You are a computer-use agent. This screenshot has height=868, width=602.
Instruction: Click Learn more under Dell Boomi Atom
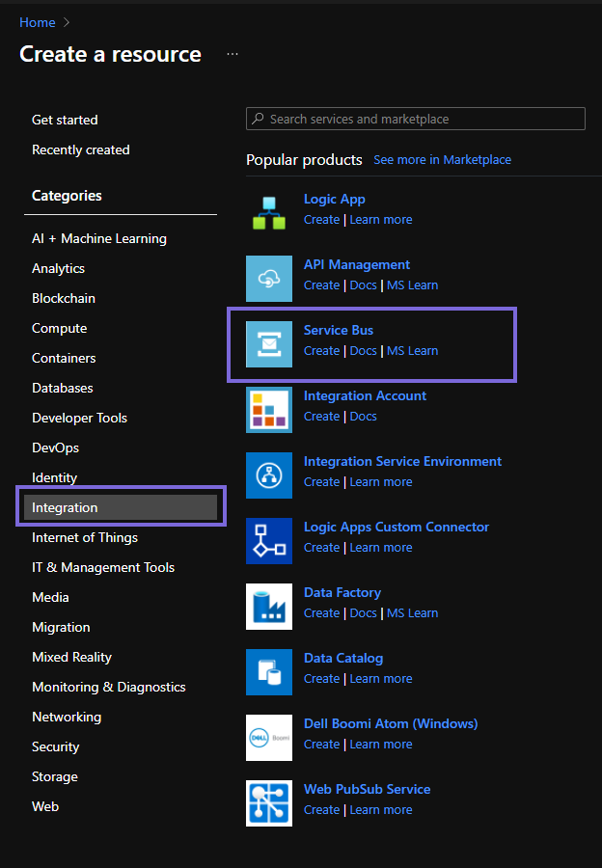[x=381, y=745]
